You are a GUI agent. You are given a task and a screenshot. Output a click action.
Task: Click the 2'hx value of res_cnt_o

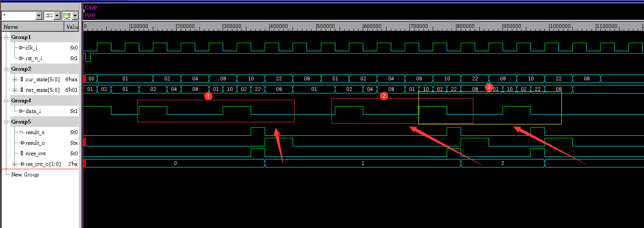click(x=72, y=164)
